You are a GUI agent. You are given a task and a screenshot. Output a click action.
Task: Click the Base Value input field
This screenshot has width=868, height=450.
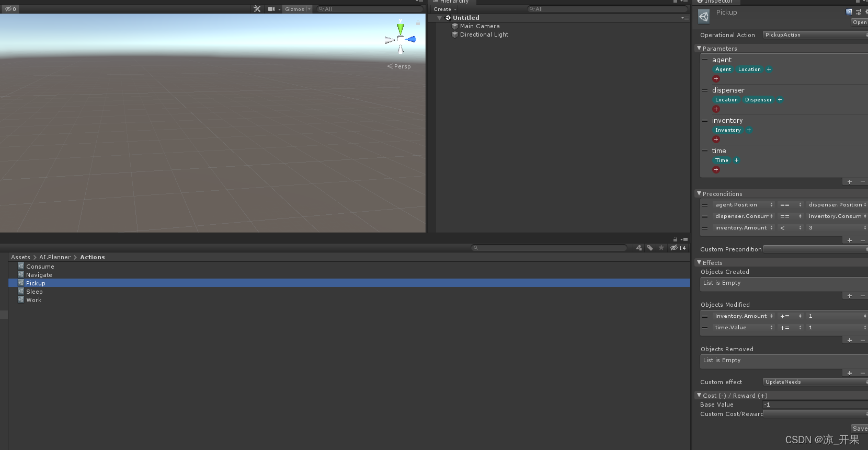(815, 405)
